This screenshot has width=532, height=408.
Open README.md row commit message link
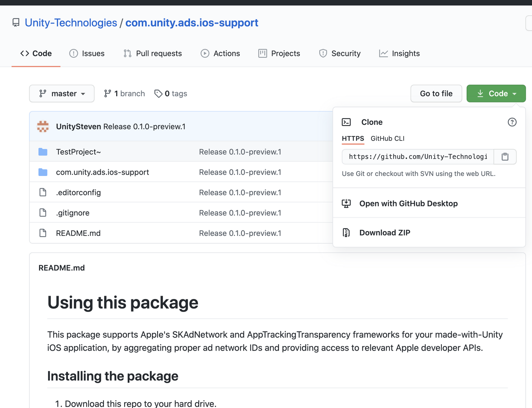point(240,233)
